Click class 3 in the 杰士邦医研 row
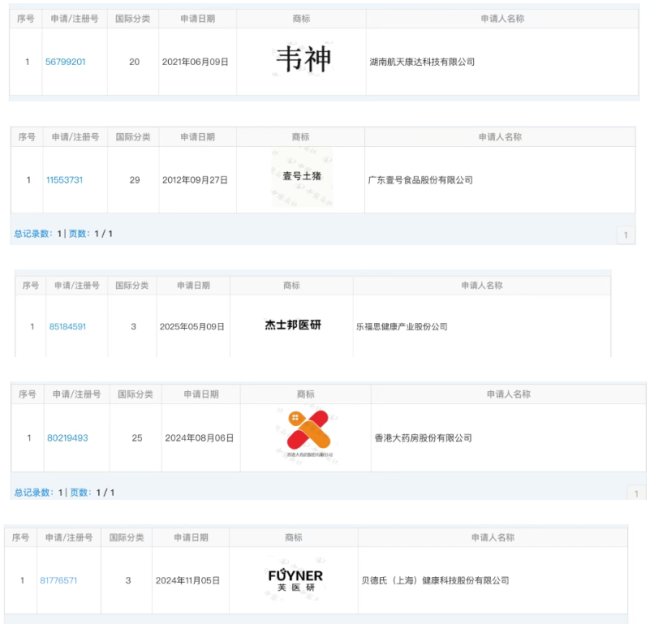The image size is (650, 633). (x=133, y=327)
